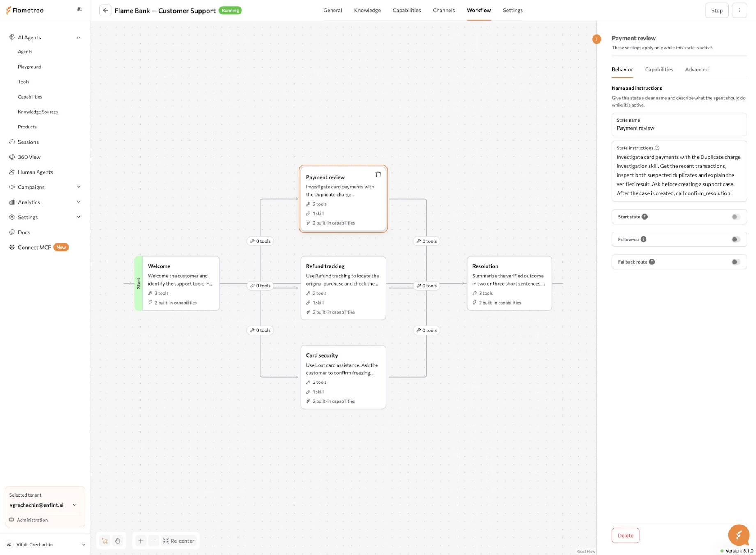The image size is (756, 555).
Task: Switch to the General tab
Action: (x=333, y=11)
